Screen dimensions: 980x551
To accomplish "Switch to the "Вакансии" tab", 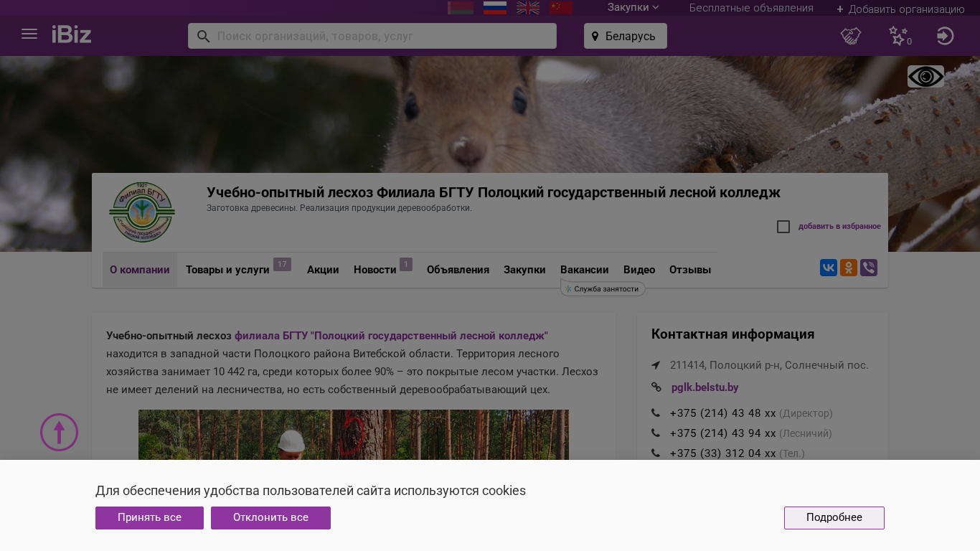I will pos(584,270).
